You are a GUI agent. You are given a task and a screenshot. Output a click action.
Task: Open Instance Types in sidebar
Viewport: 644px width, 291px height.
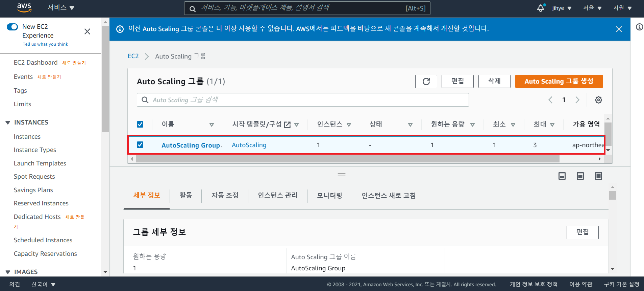[35, 150]
